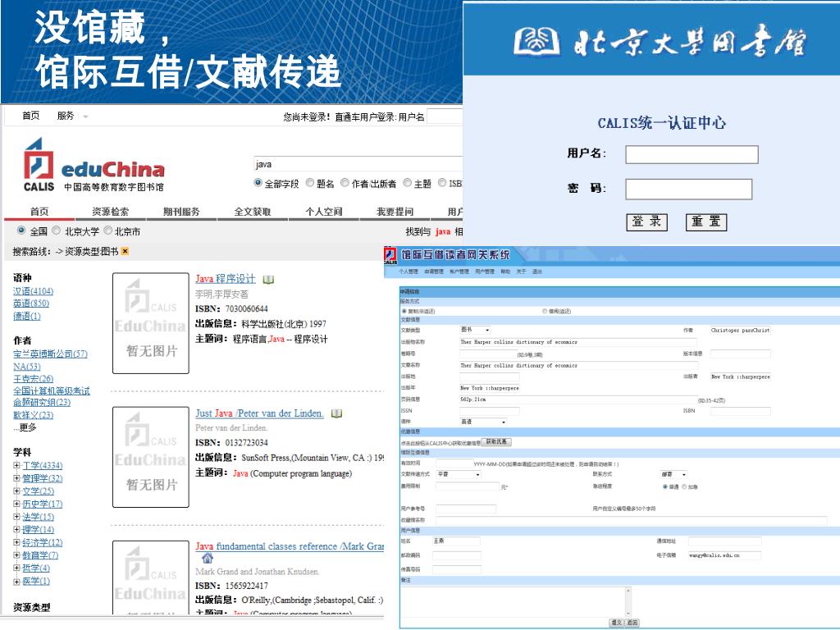Click the 电子信箱 email field
This screenshot has width=840, height=630.
724,555
